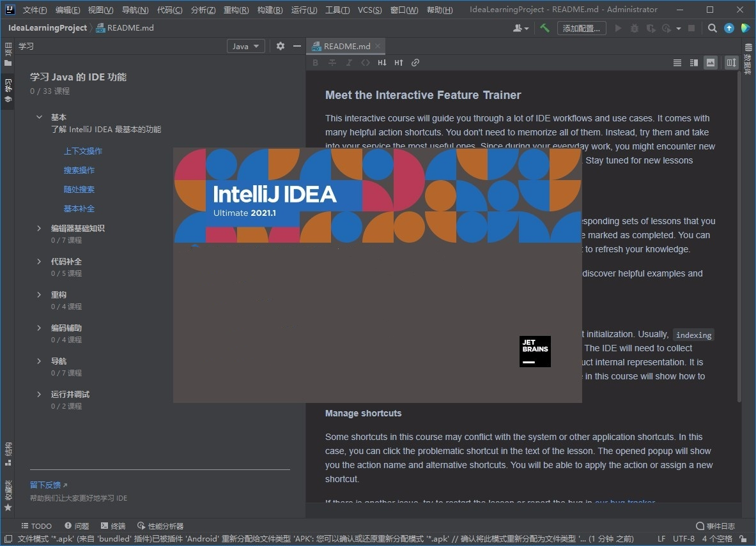Click the IDE update arrow icon
This screenshot has height=546, width=756.
(x=729, y=28)
